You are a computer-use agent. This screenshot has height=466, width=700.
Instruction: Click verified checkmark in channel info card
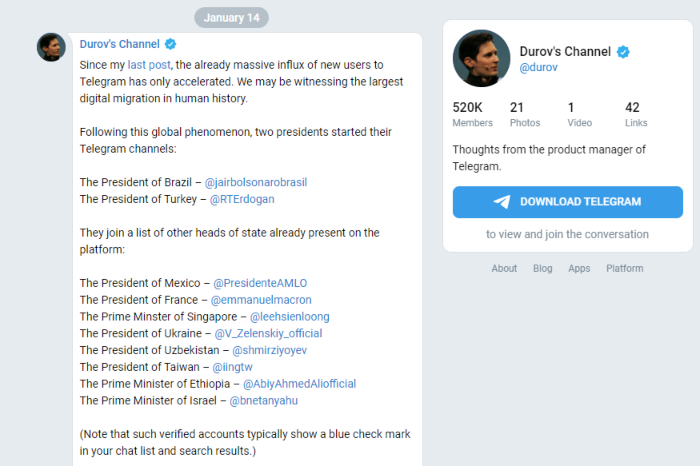click(x=624, y=51)
